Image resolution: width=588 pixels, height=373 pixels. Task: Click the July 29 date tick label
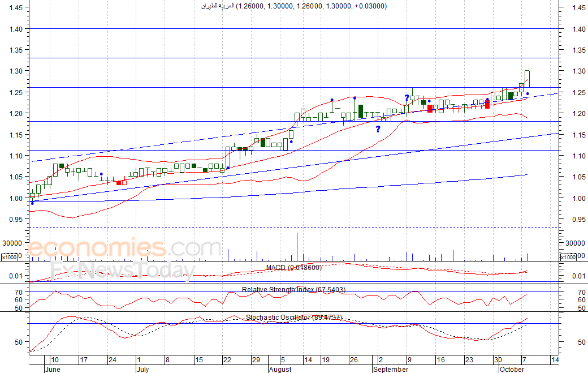[256, 360]
